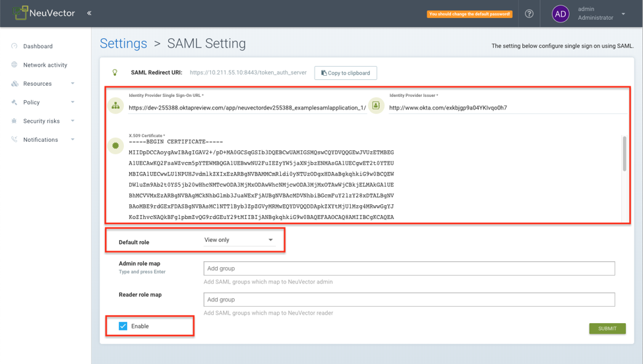Click the Policy gavel icon

coord(15,102)
